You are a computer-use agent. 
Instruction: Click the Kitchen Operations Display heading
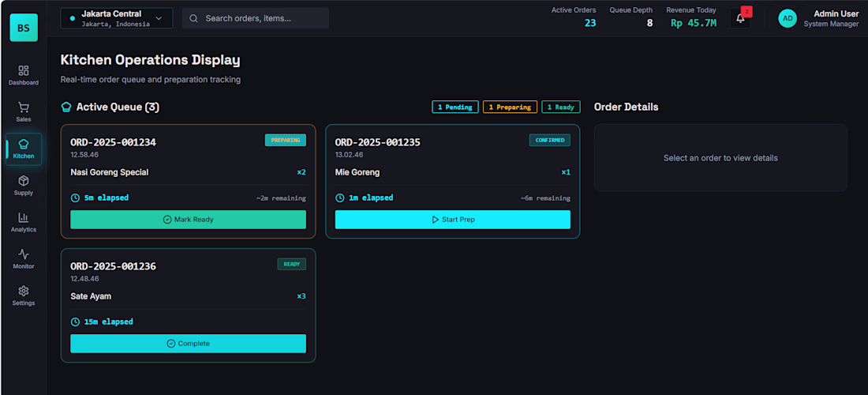(x=150, y=60)
